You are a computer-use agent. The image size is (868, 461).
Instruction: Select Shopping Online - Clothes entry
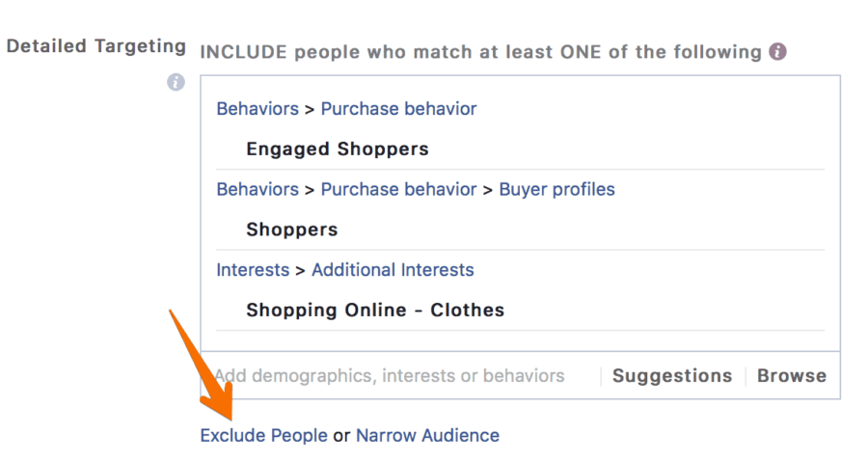tap(375, 310)
